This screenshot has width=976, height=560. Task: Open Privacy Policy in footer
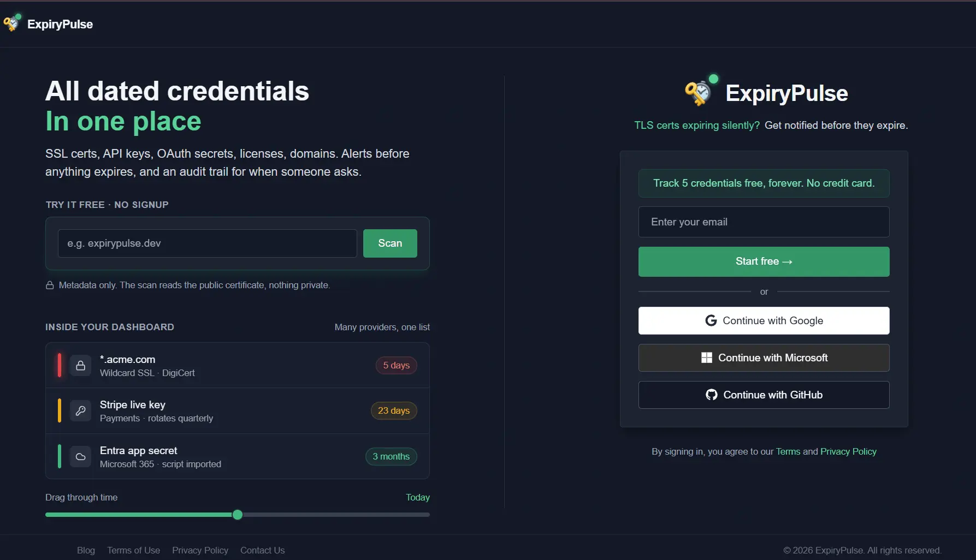coord(200,550)
